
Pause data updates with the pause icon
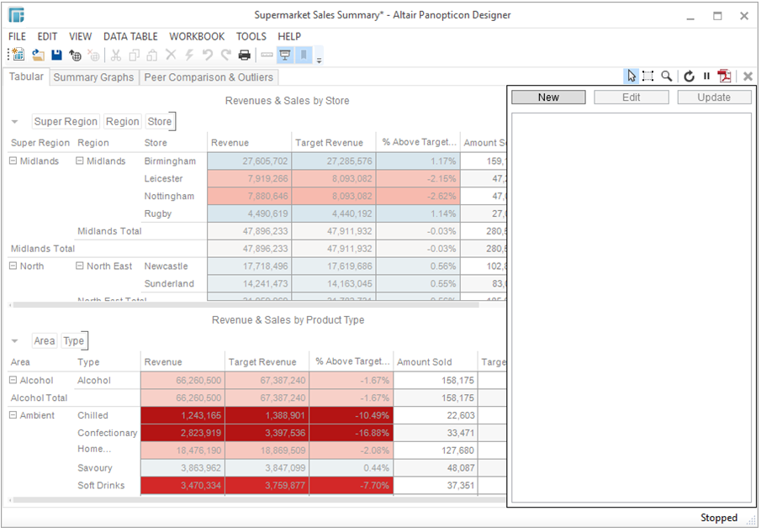click(x=706, y=76)
